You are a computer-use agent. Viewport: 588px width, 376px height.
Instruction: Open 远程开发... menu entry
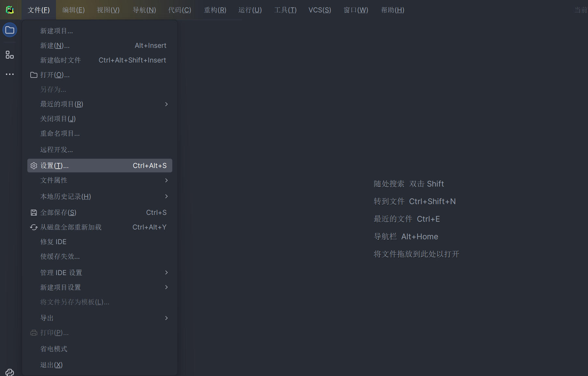tap(100, 150)
